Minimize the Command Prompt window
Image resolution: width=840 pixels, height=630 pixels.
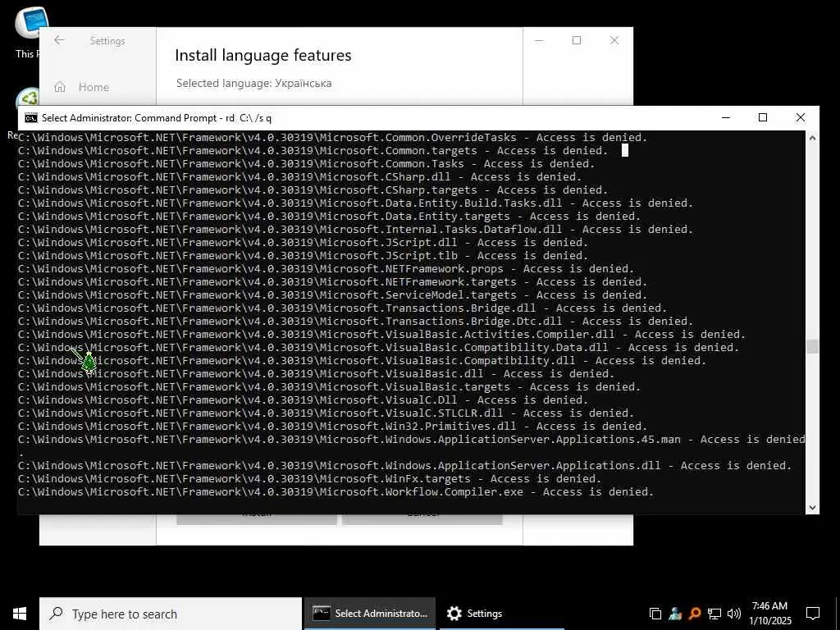[x=726, y=118]
